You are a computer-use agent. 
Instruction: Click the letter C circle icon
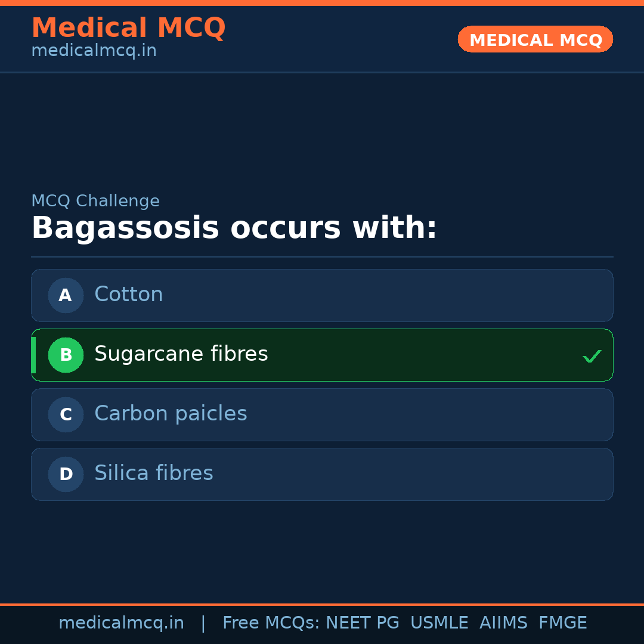(66, 414)
